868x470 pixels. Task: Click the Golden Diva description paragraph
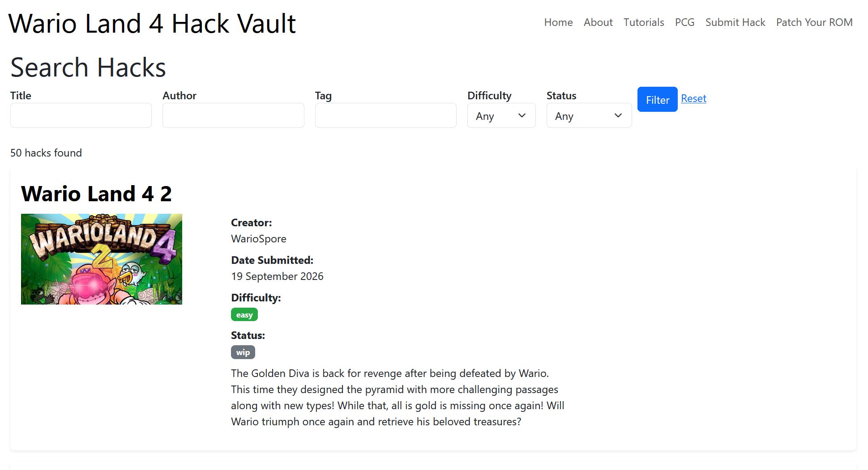pyautogui.click(x=398, y=398)
